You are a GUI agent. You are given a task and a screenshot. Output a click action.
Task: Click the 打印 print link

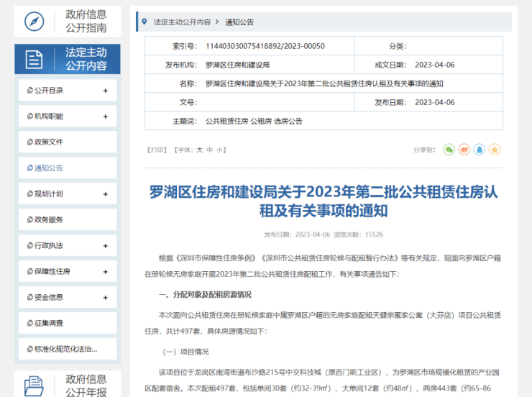(x=156, y=150)
